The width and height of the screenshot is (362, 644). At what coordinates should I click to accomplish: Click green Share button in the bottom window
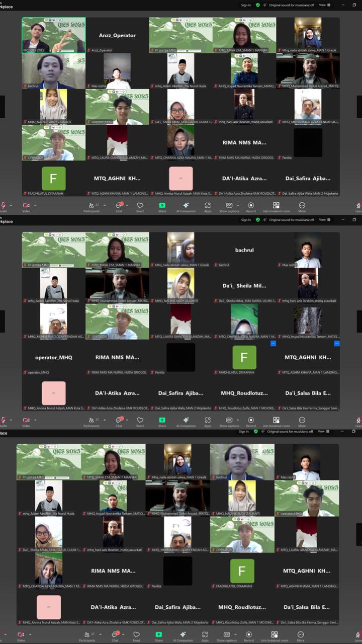coord(159,635)
